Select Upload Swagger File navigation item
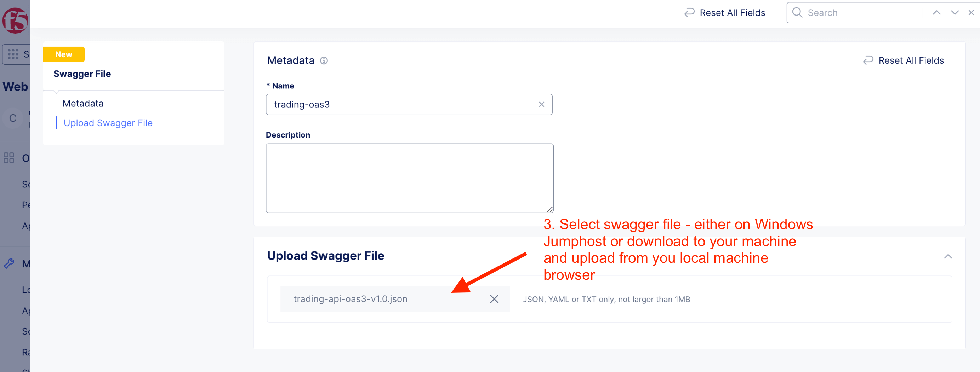 [108, 123]
